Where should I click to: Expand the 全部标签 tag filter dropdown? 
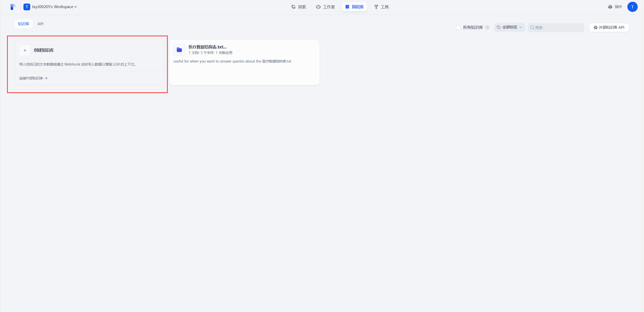509,27
